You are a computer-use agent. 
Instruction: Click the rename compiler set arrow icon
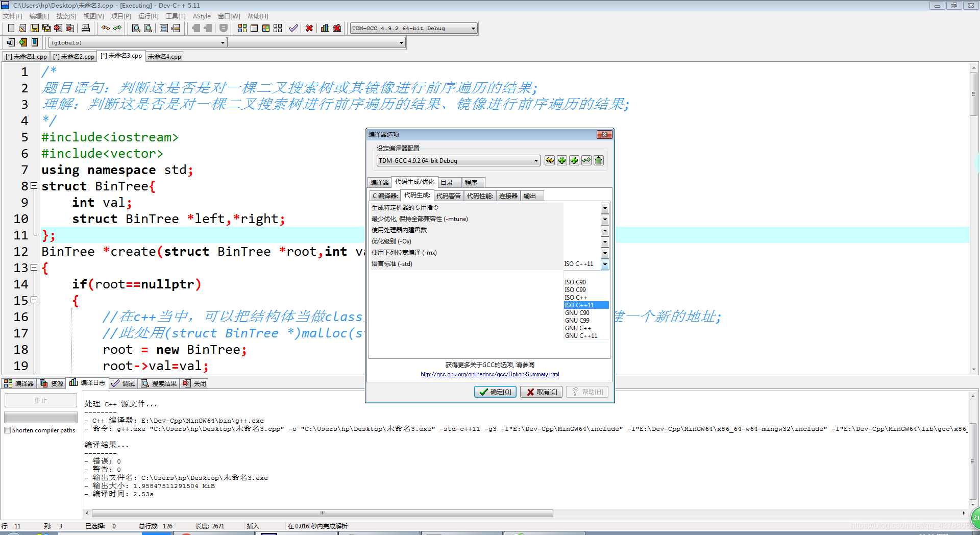[586, 160]
